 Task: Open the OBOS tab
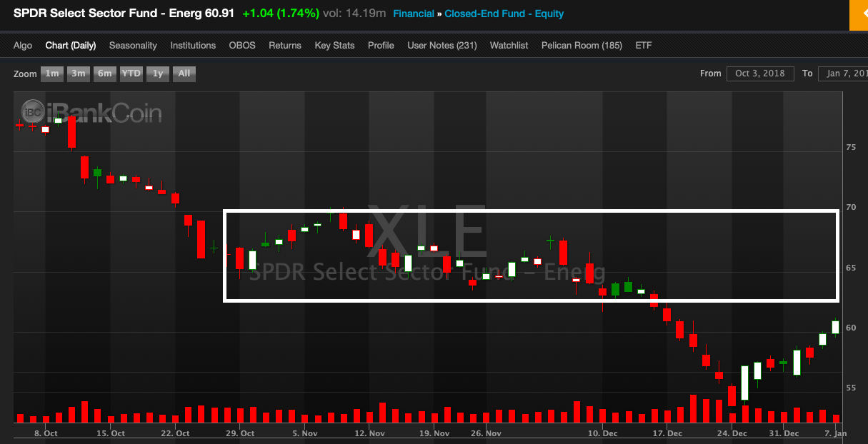point(242,45)
